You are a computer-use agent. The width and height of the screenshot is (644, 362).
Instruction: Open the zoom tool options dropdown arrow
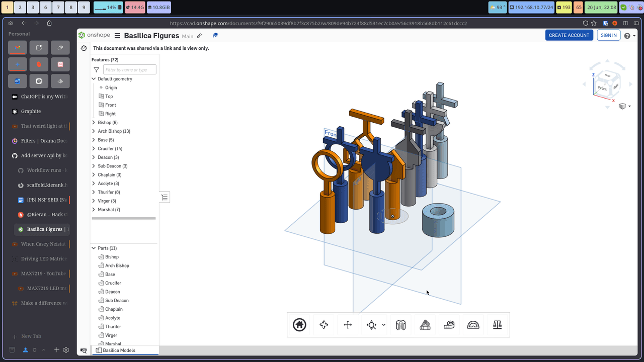[x=384, y=325]
